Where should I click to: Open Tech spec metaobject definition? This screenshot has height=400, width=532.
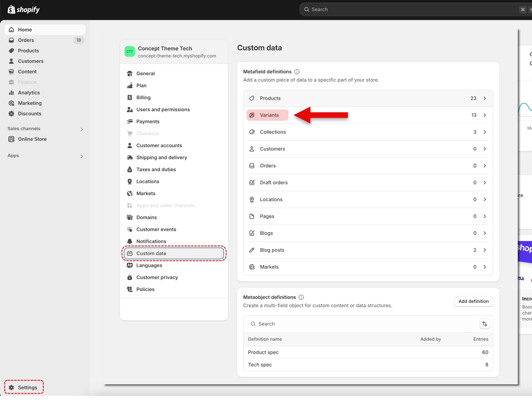point(368,365)
